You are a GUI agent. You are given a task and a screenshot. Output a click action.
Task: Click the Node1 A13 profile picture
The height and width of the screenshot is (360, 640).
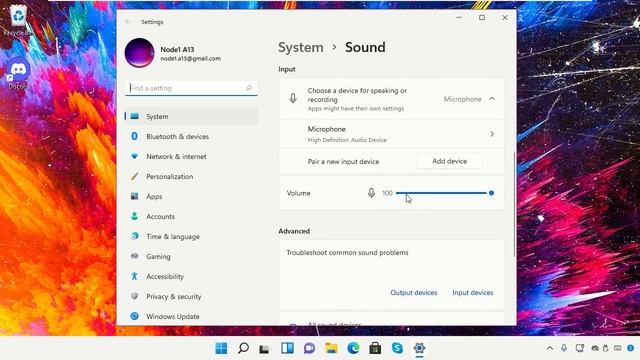pos(140,53)
